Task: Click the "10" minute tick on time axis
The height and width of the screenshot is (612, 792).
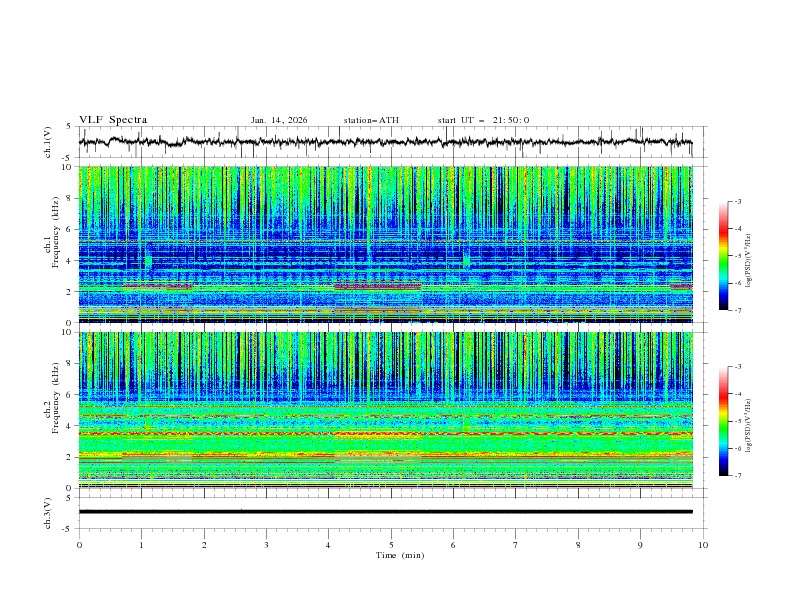Action: [x=703, y=545]
